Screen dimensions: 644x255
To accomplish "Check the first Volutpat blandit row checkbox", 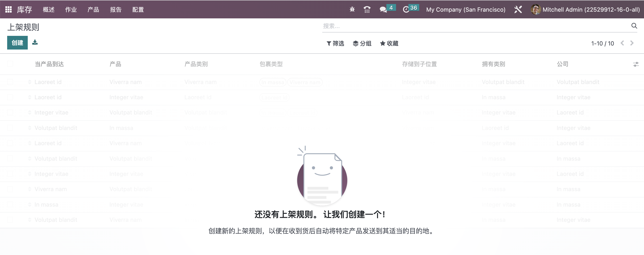I will tap(10, 128).
